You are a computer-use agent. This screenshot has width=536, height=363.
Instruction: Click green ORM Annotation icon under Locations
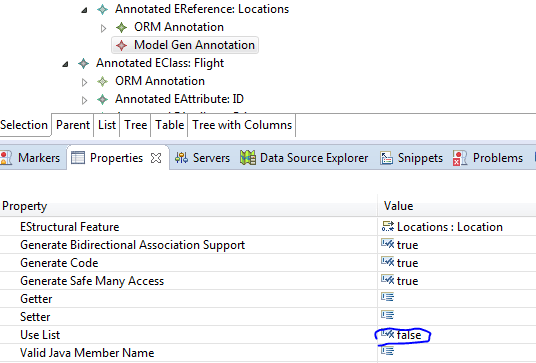click(121, 27)
